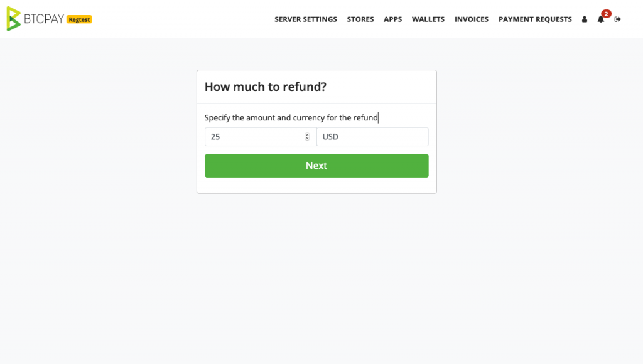643x364 pixels.
Task: Open the Apps navigation item
Action: 392,19
